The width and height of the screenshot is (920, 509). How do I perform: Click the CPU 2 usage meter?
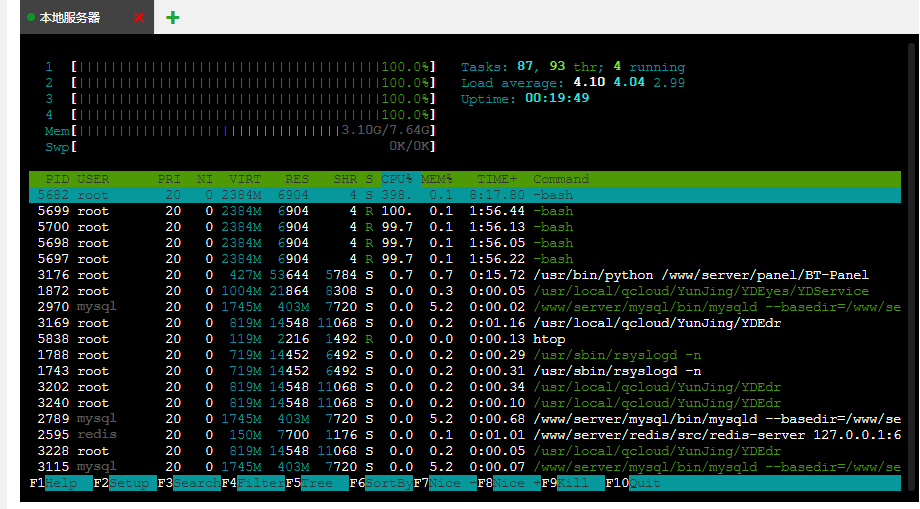click(x=241, y=83)
